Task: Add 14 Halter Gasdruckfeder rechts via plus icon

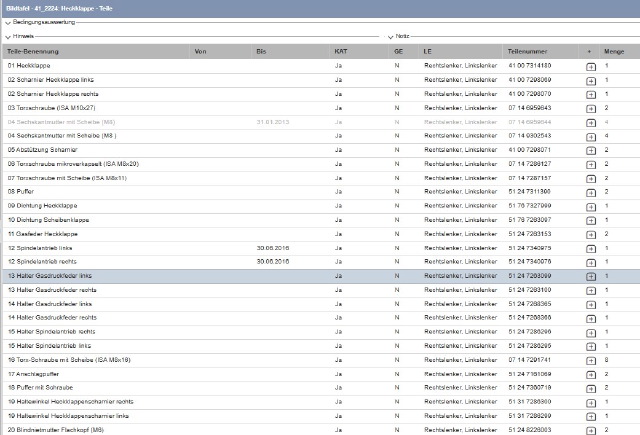Action: tap(591, 319)
